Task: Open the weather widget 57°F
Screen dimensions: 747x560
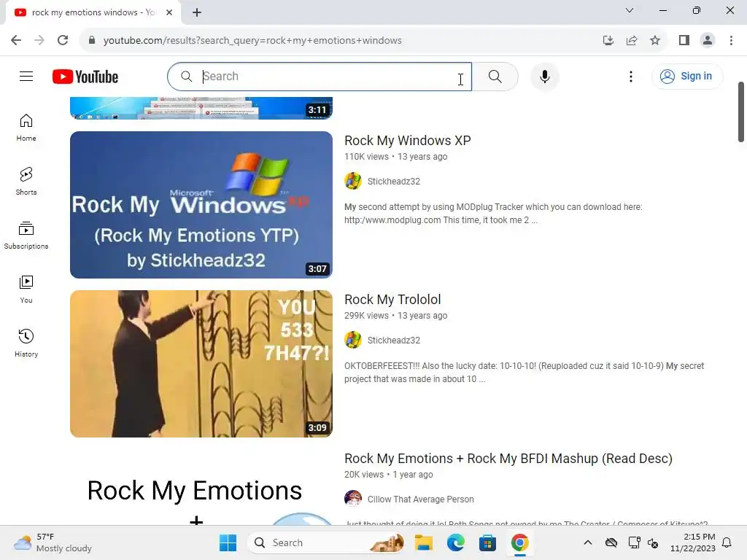Action: 53,542
